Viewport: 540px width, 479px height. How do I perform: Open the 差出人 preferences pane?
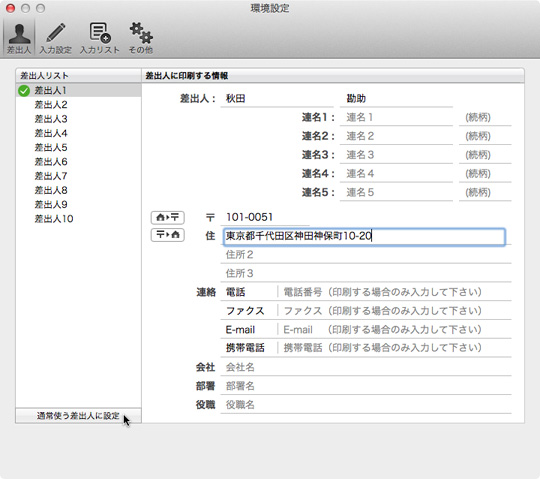tap(19, 38)
